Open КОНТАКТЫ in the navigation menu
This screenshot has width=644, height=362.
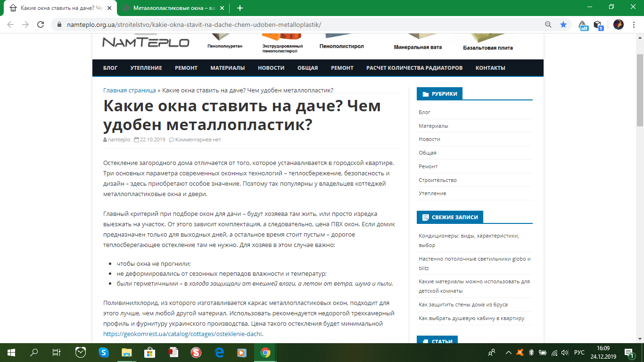490,68
